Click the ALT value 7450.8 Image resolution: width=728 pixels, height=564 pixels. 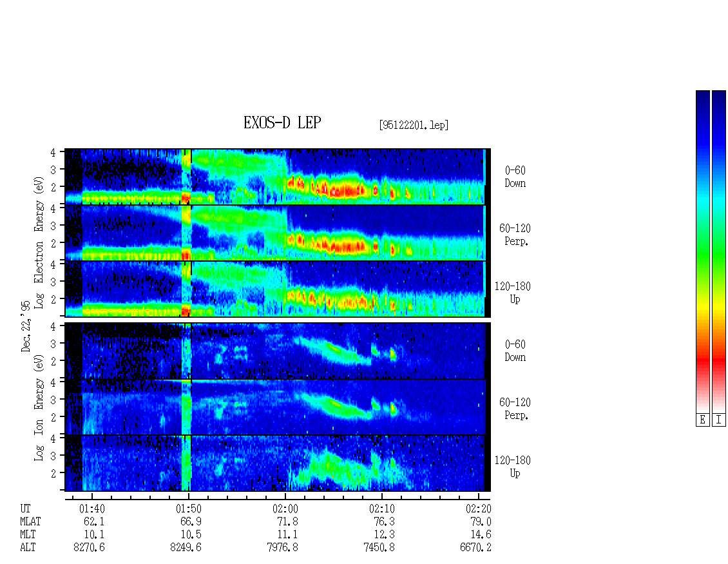coord(379,548)
